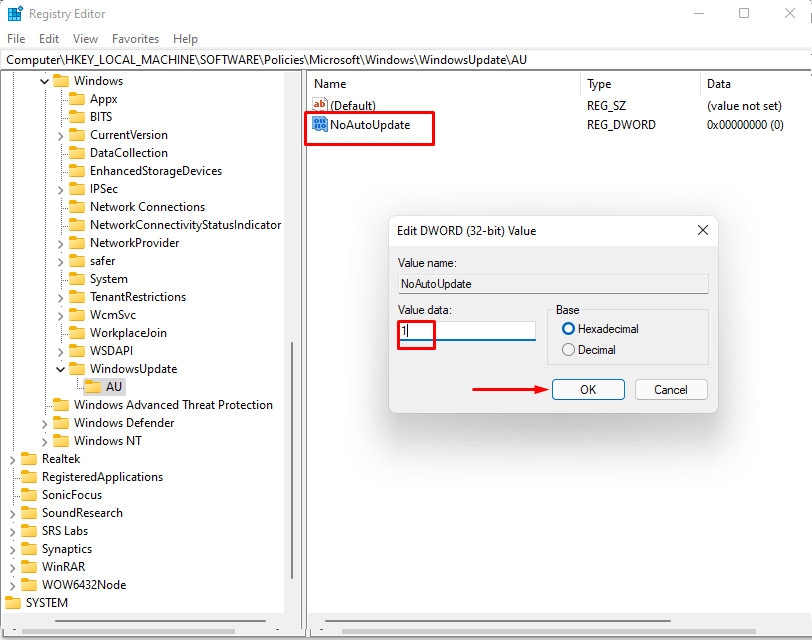Expand the CurrentVersion key
Screen dimensions: 812x640
point(60,136)
